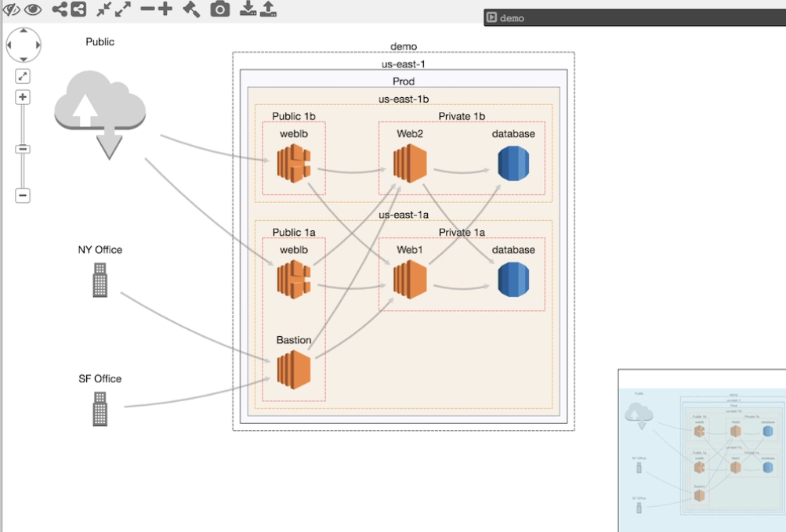Click the Bastion node in the minimap
786x532 pixels.
pyautogui.click(x=699, y=496)
